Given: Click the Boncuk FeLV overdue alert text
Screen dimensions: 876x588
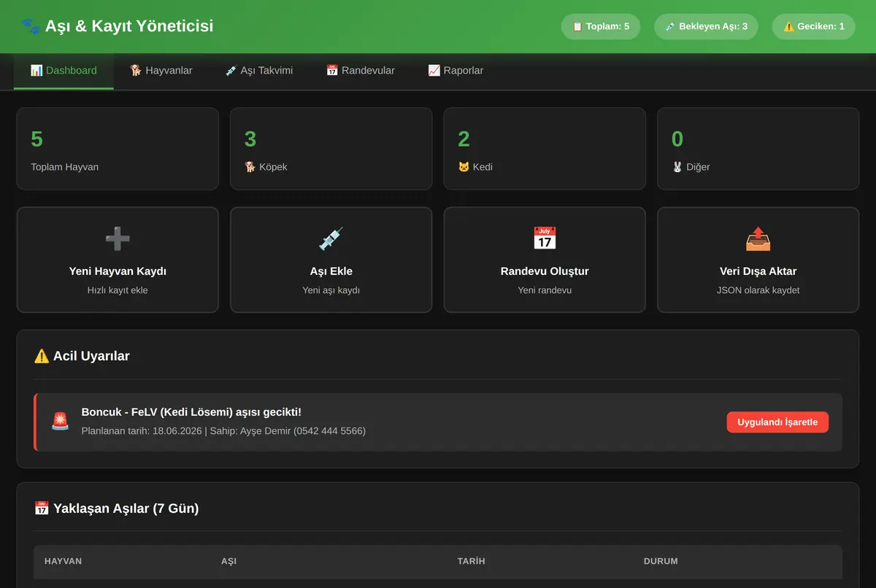Looking at the screenshot, I should click(x=191, y=412).
